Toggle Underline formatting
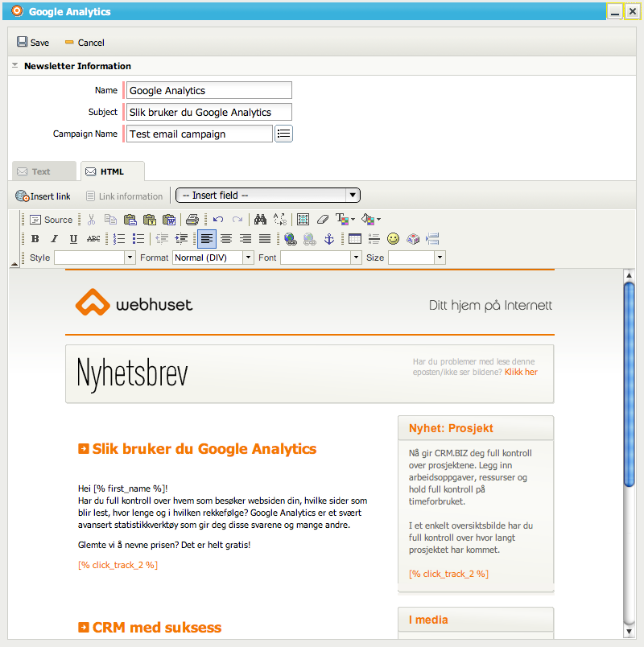This screenshot has height=647, width=644. (x=73, y=239)
